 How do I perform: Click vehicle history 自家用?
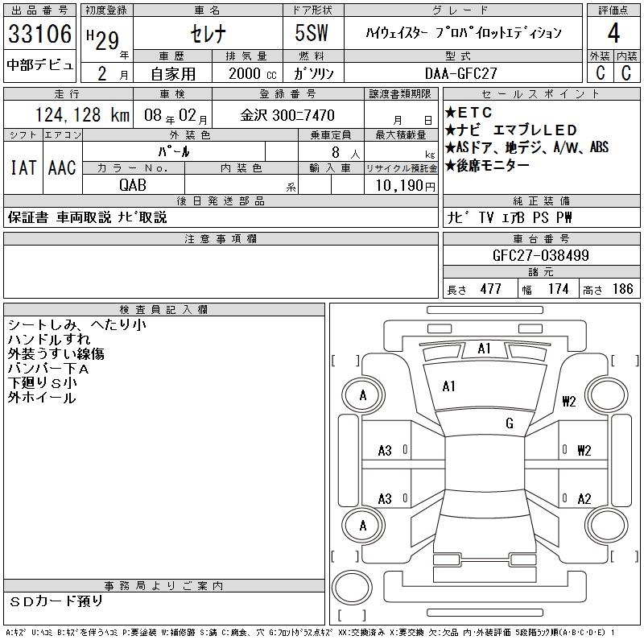tap(173, 74)
